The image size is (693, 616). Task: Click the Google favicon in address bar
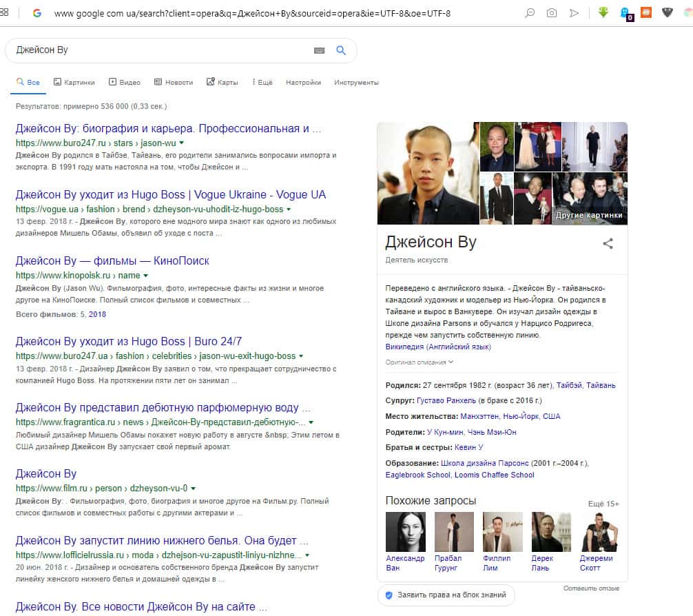point(37,13)
